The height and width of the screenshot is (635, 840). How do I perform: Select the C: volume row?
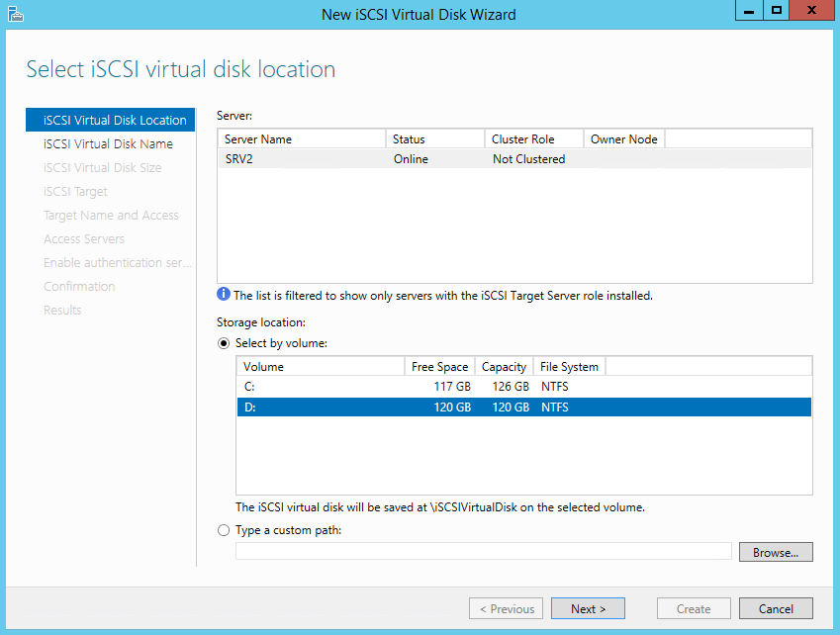tap(523, 387)
